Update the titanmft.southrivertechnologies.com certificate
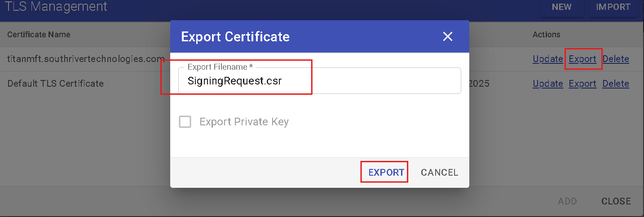Screen dimensions: 644x217 click(x=547, y=59)
